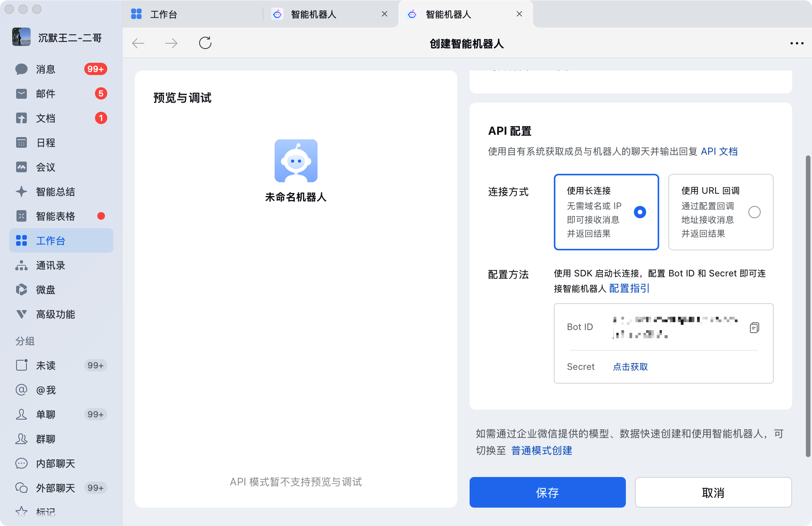Click the 取消 button
812x526 pixels.
pos(713,492)
